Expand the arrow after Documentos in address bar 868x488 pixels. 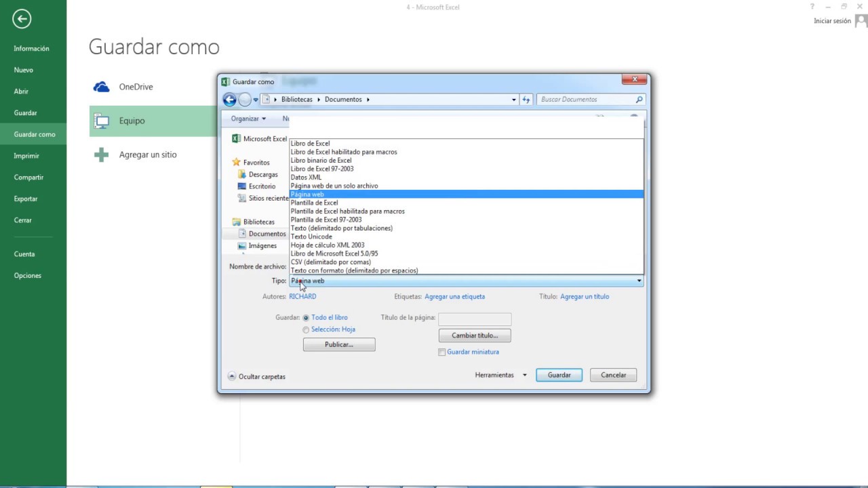(368, 100)
